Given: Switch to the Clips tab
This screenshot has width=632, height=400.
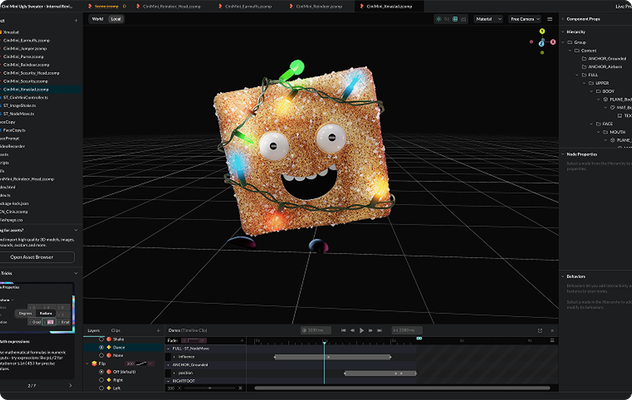Looking at the screenshot, I should (x=116, y=329).
